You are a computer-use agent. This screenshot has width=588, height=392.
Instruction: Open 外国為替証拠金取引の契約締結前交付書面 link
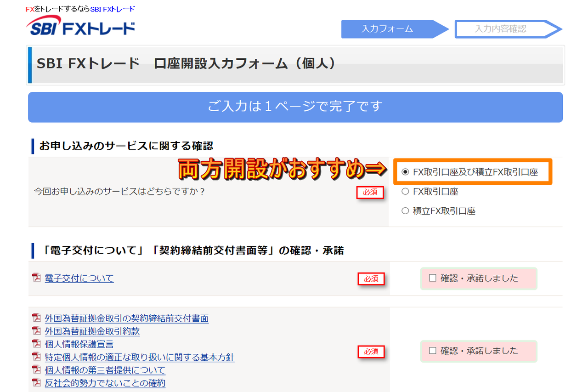[x=127, y=318]
